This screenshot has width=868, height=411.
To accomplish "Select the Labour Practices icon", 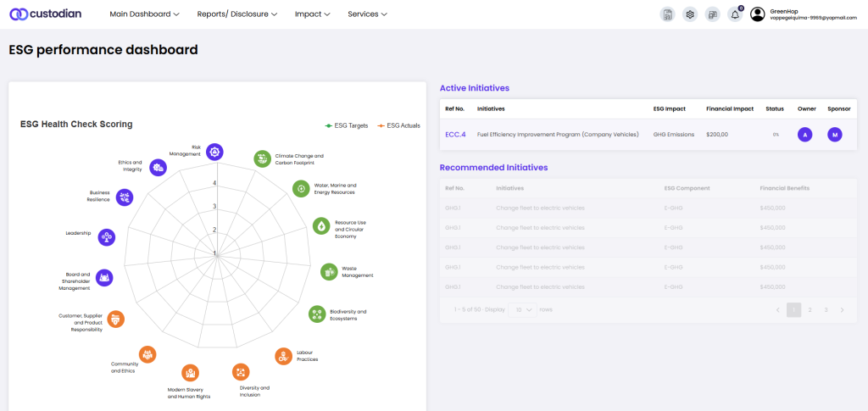I will click(283, 356).
